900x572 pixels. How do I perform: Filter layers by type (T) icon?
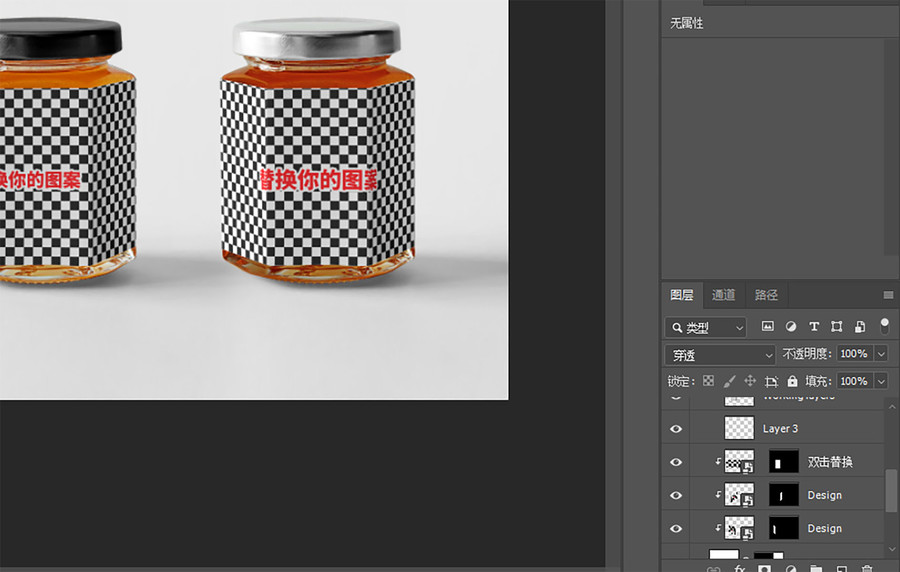point(814,326)
